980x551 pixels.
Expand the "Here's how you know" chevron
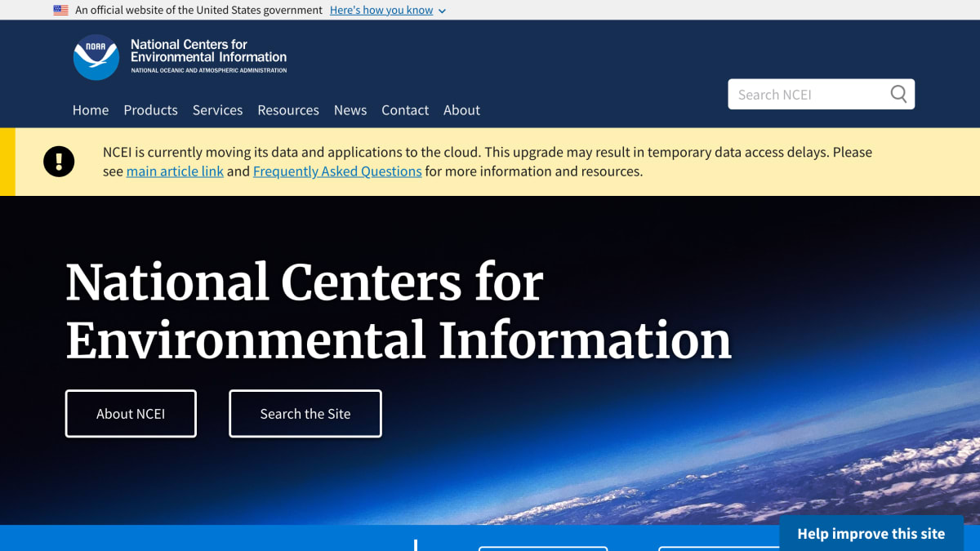(x=442, y=11)
